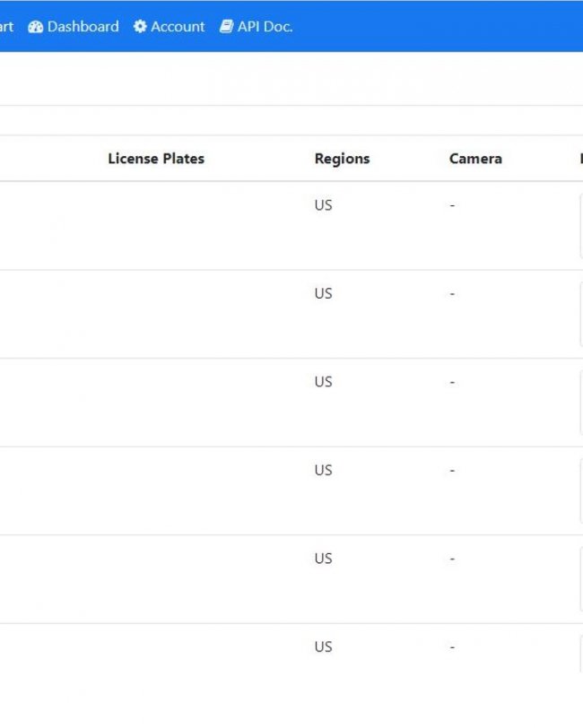
Task: Select the US region in sixth row
Action: point(323,646)
